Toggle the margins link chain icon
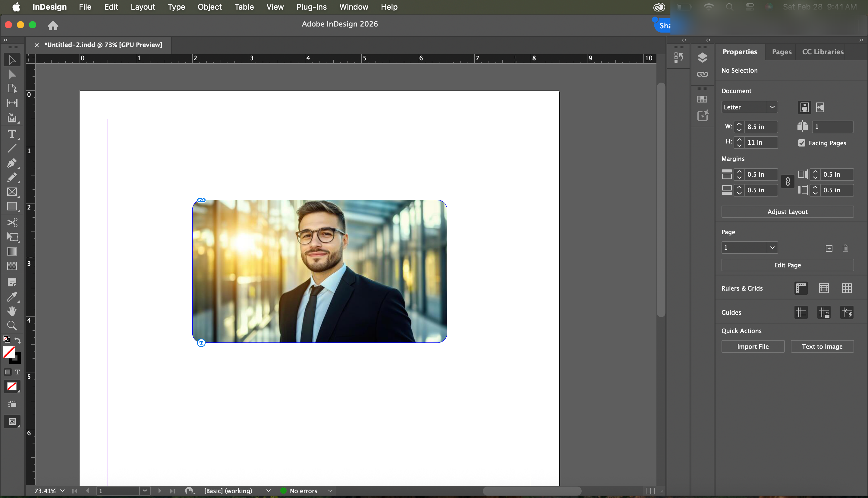 pos(788,181)
